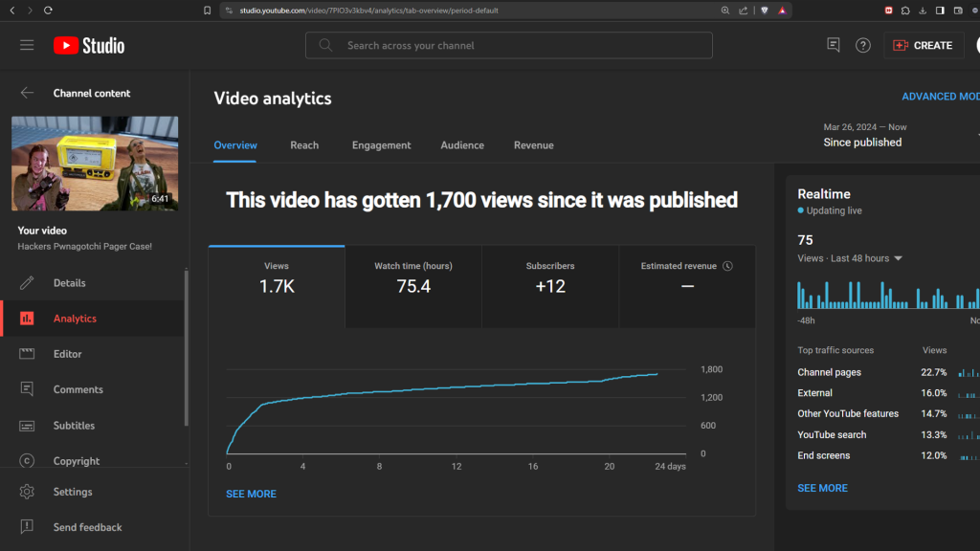Click the Details pencil icon
This screenshot has height=551, width=980.
[x=26, y=283]
